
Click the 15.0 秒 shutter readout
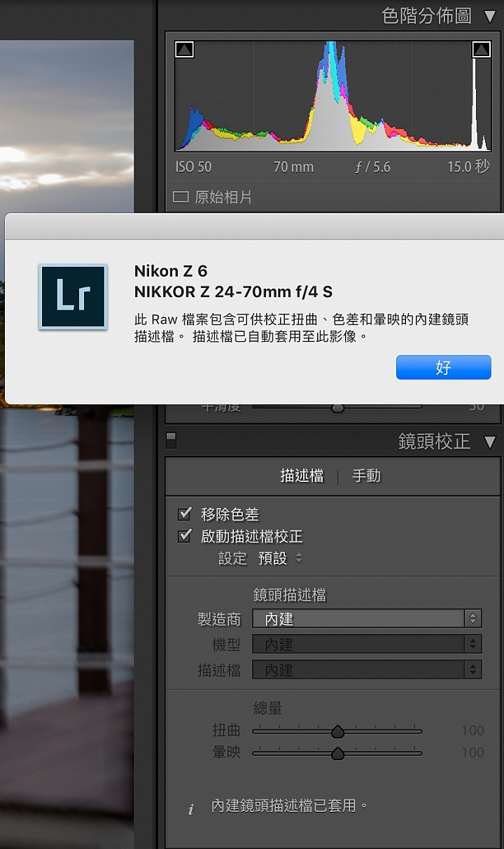pyautogui.click(x=468, y=167)
